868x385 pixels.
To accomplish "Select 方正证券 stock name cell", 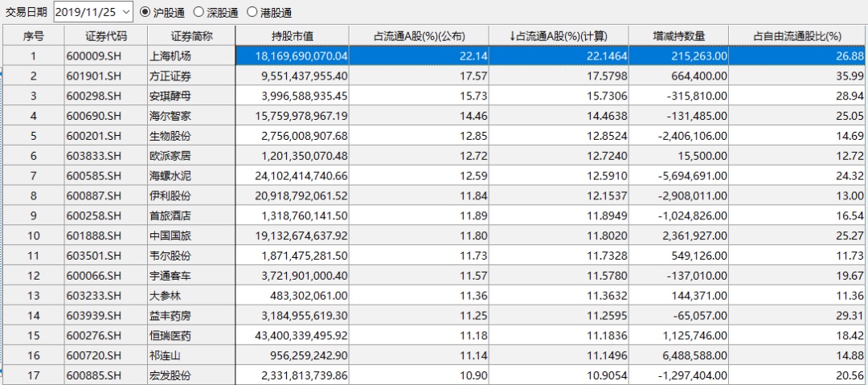I will click(x=191, y=76).
